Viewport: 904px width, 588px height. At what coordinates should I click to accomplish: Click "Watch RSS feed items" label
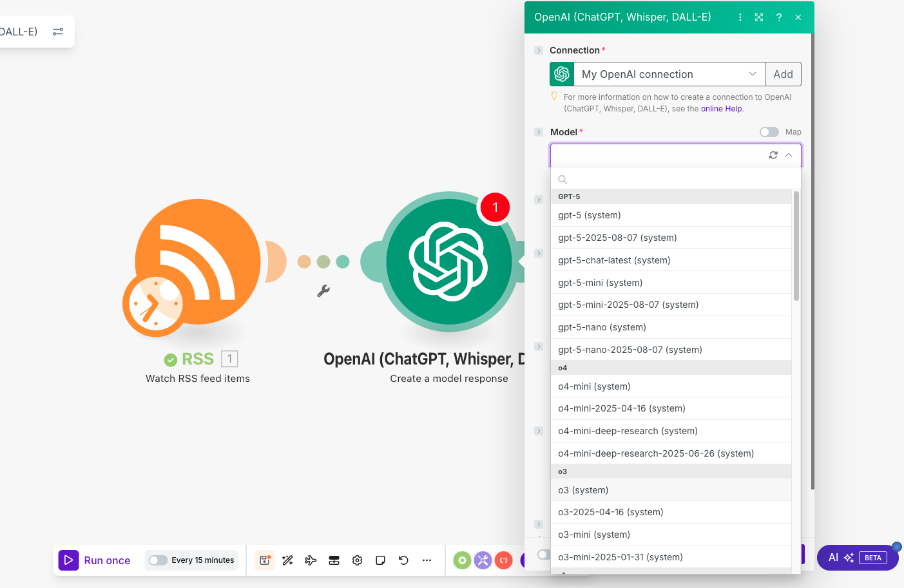198,379
